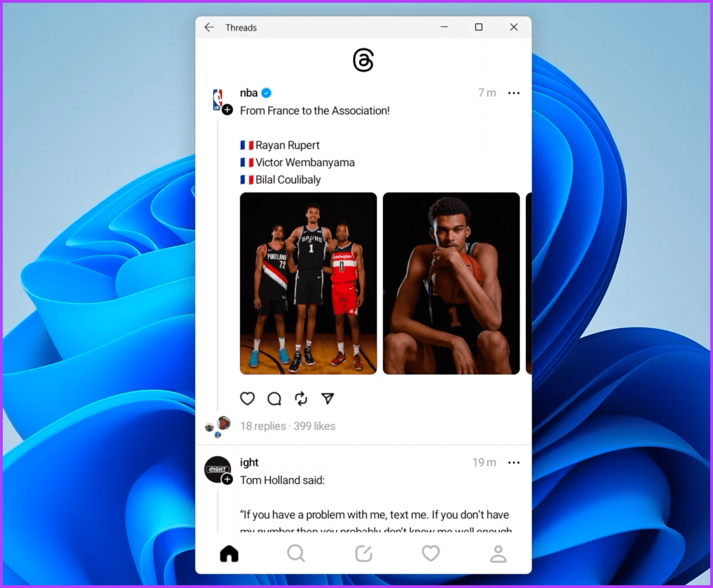Image resolution: width=713 pixels, height=588 pixels.
Task: View the 399 likes on the nba post
Action: coord(314,426)
